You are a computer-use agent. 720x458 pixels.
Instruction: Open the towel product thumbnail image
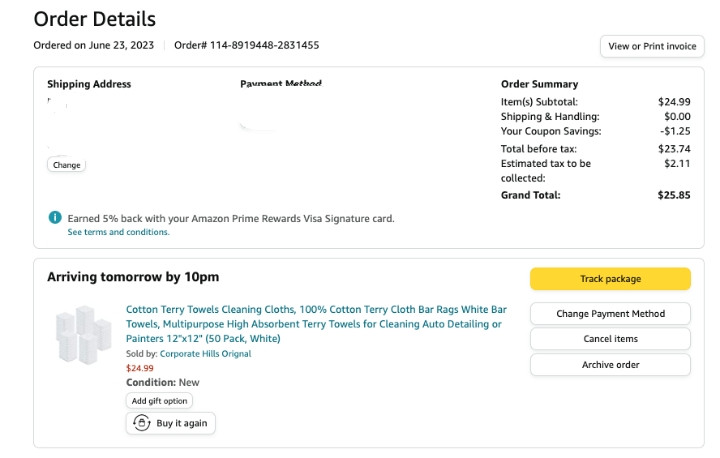(84, 335)
